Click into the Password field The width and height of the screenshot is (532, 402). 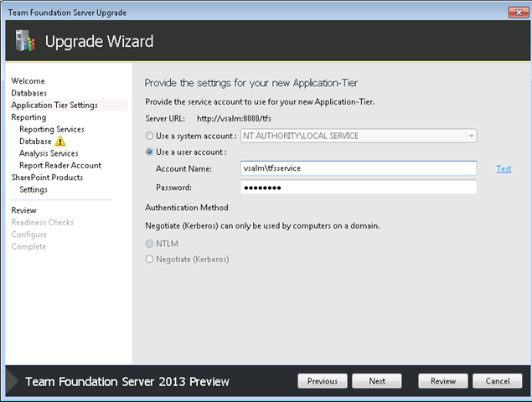click(x=359, y=188)
